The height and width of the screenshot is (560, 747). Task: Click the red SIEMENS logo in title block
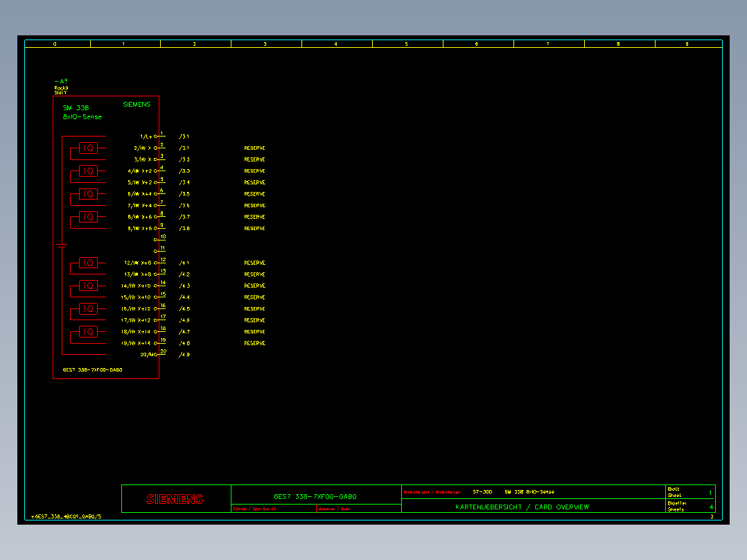175,499
